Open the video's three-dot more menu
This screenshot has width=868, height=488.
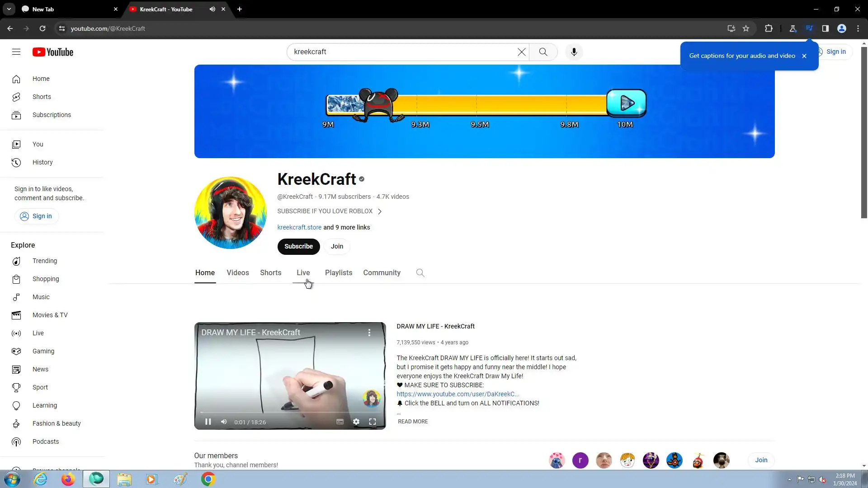[x=369, y=333]
